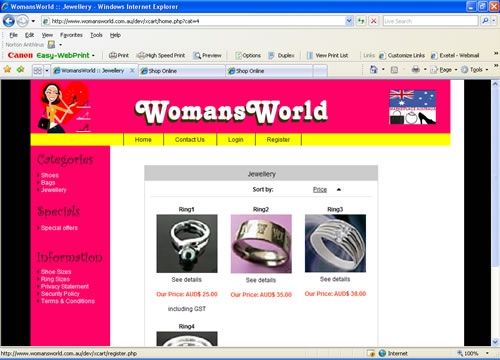Open the File menu
The height and width of the screenshot is (360, 500).
[x=13, y=35]
